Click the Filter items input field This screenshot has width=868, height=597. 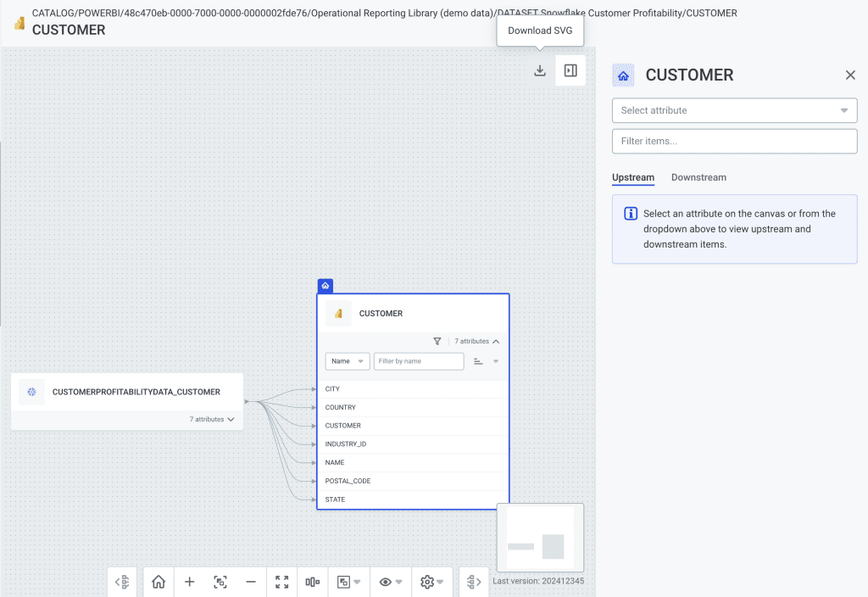734,141
